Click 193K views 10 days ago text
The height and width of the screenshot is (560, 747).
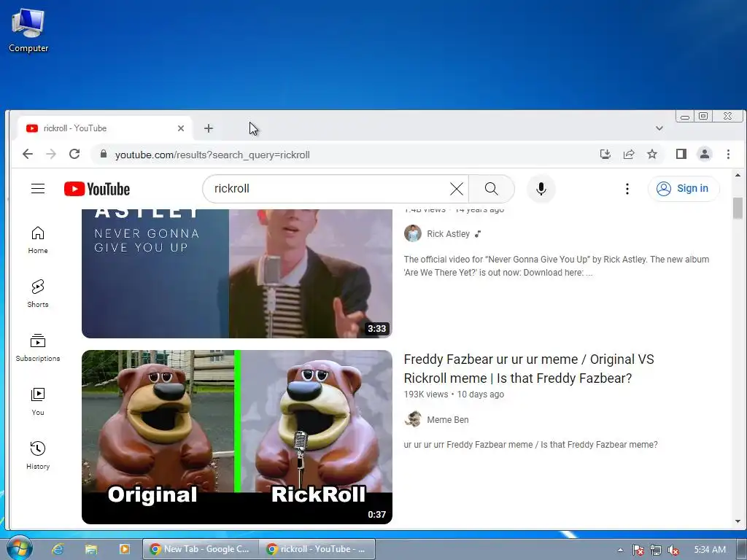pos(454,394)
